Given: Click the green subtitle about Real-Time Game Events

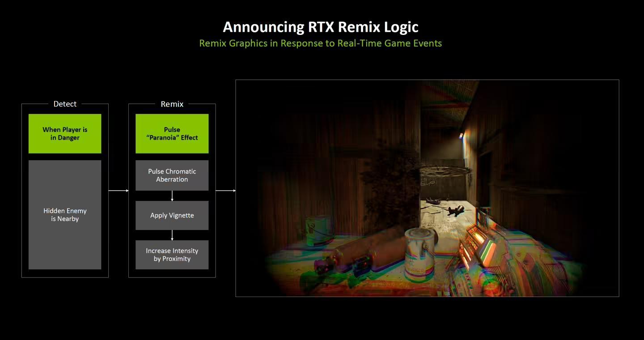Looking at the screenshot, I should [321, 43].
